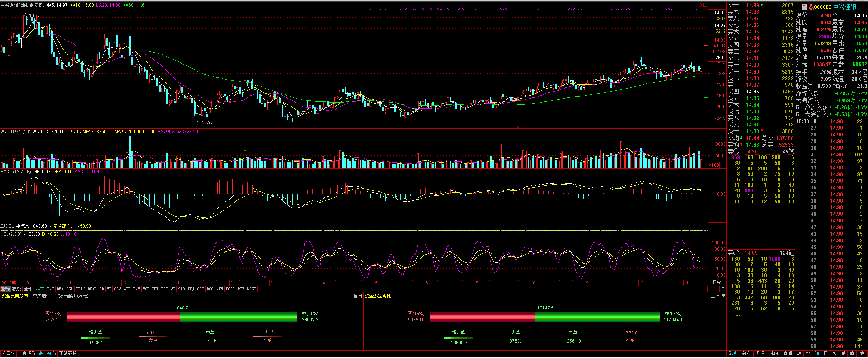Image resolution: width=868 pixels, height=358 pixels.
Task: Click the X100 volume scale label
Action: point(714,165)
